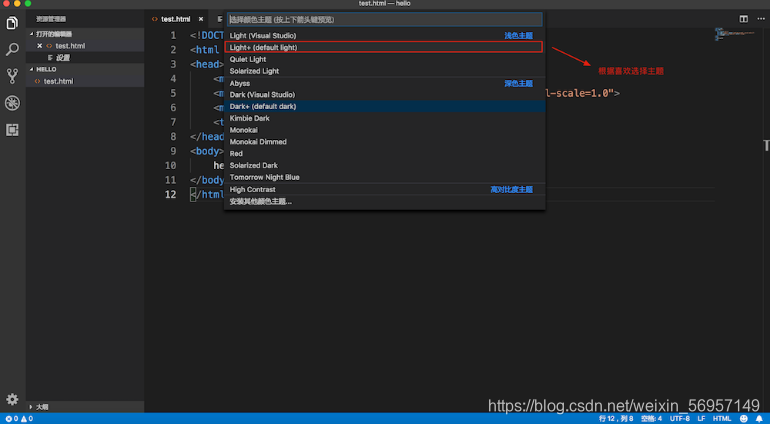The height and width of the screenshot is (425, 770).
Task: Click 空格: 4 indentation setting
Action: (x=651, y=419)
